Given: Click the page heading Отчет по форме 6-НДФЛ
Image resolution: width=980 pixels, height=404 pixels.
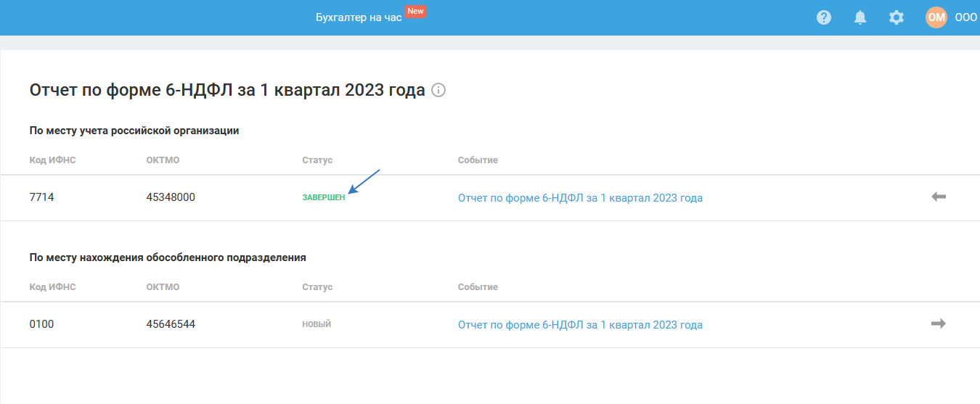Looking at the screenshot, I should coord(227,91).
